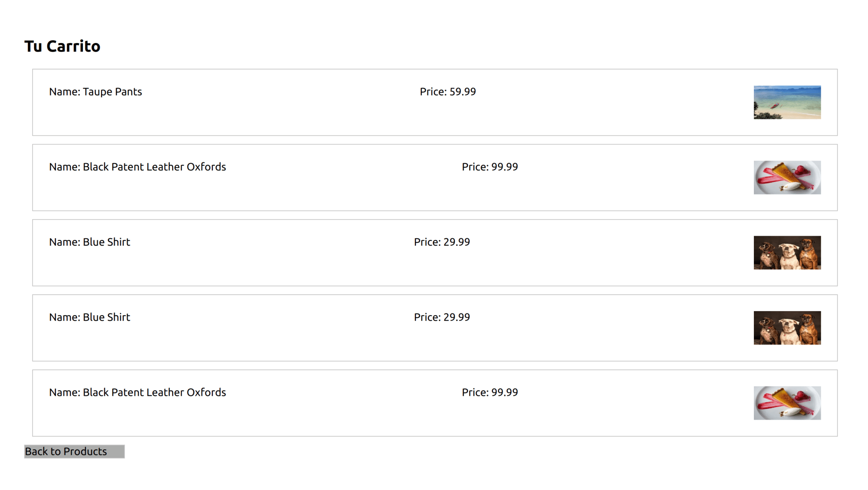Click the 59.99 price text

pos(447,92)
